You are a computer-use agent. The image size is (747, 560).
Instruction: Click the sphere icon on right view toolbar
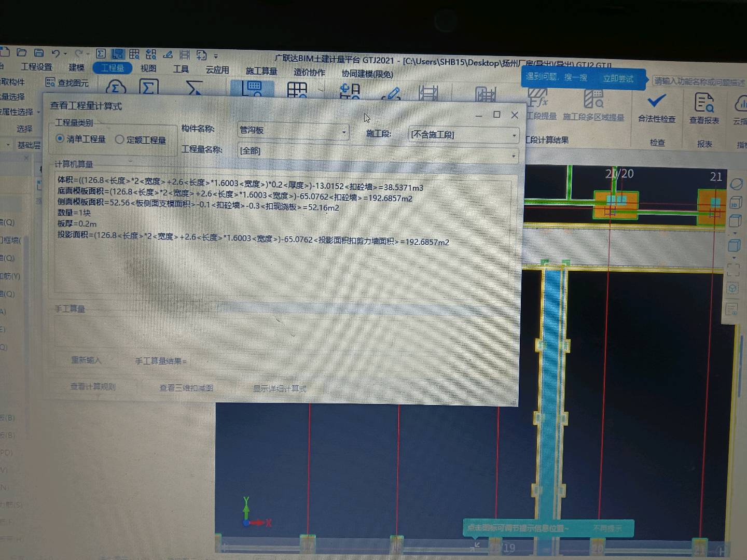click(736, 184)
